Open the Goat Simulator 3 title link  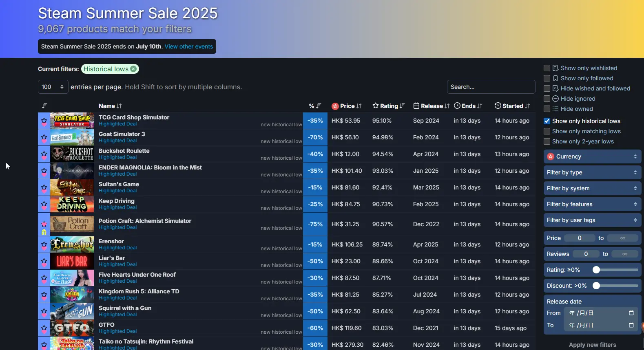[x=122, y=134]
